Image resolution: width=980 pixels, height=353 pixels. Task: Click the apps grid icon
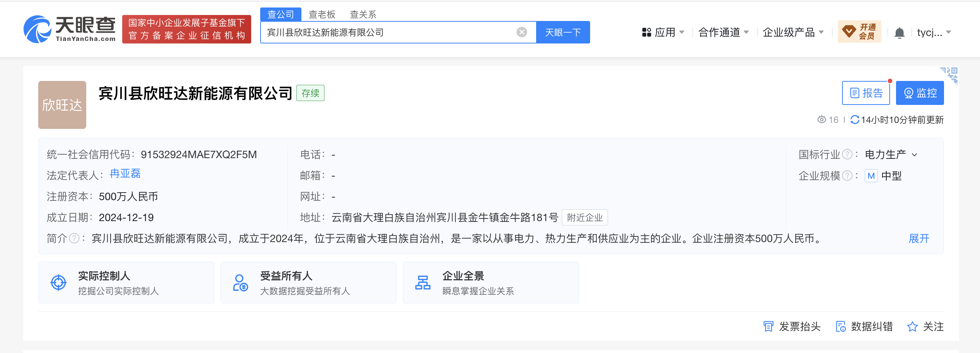(646, 32)
